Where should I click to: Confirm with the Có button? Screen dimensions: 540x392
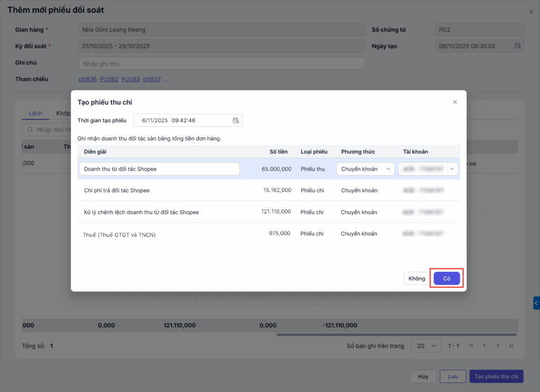447,278
